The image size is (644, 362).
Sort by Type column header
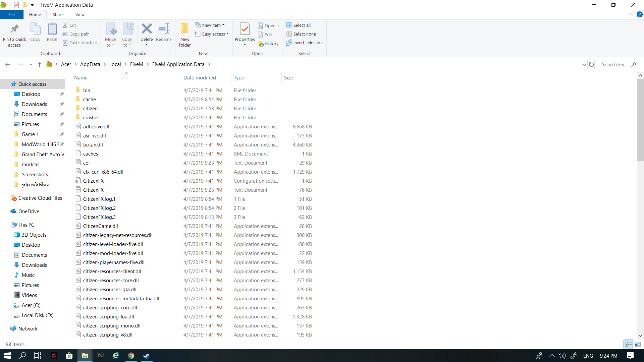pos(256,77)
